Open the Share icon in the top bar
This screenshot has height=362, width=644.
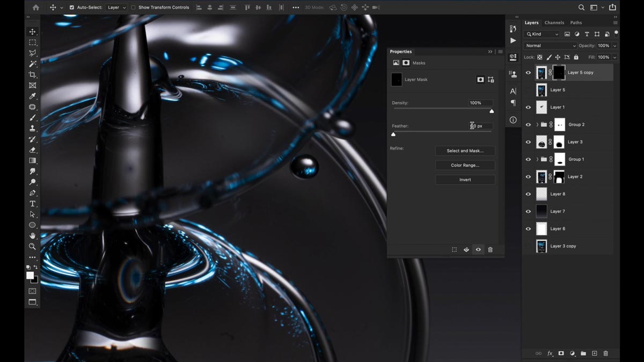tap(612, 8)
